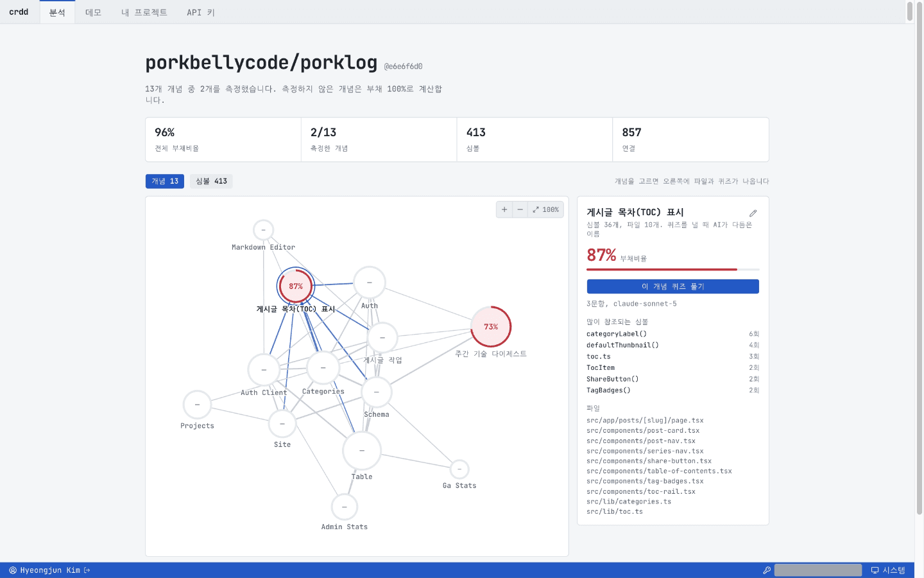Select the Site graph node
Viewport: 924px width, 578px height.
click(282, 424)
